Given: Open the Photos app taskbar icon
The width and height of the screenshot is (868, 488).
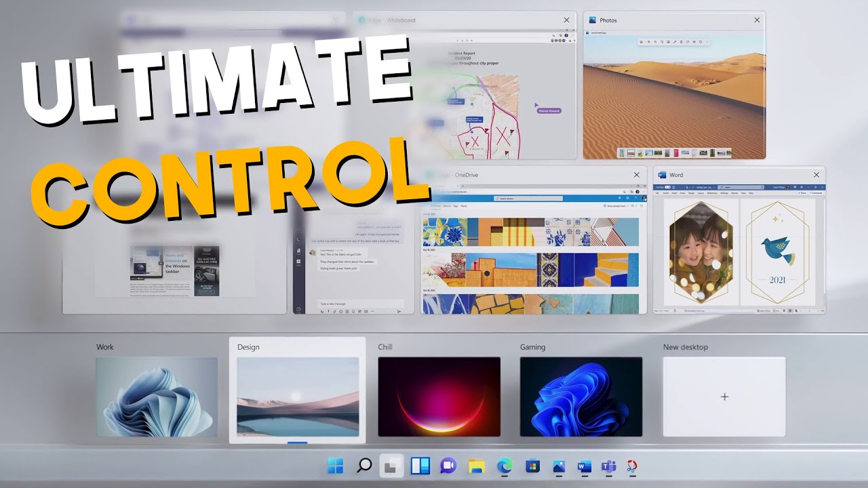Looking at the screenshot, I should coord(559,466).
